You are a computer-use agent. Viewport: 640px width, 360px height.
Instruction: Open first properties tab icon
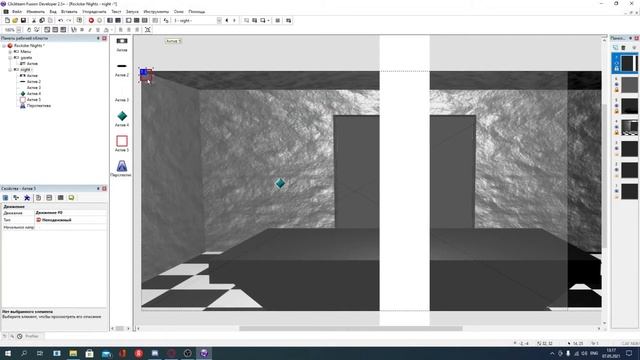click(6, 198)
